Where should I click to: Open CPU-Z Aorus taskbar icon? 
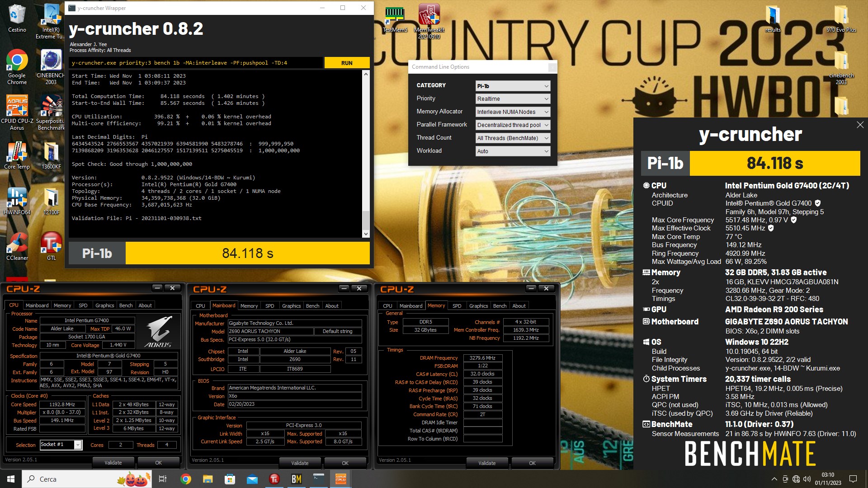pos(341,479)
